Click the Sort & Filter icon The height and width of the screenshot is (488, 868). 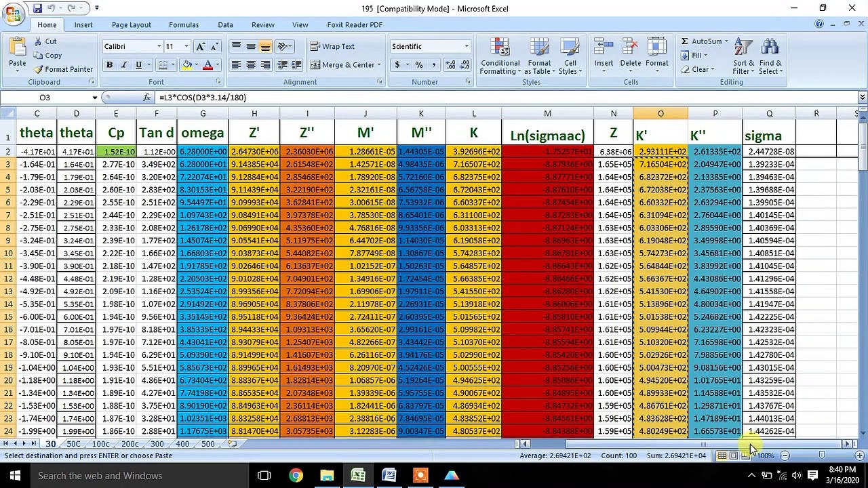(x=743, y=47)
